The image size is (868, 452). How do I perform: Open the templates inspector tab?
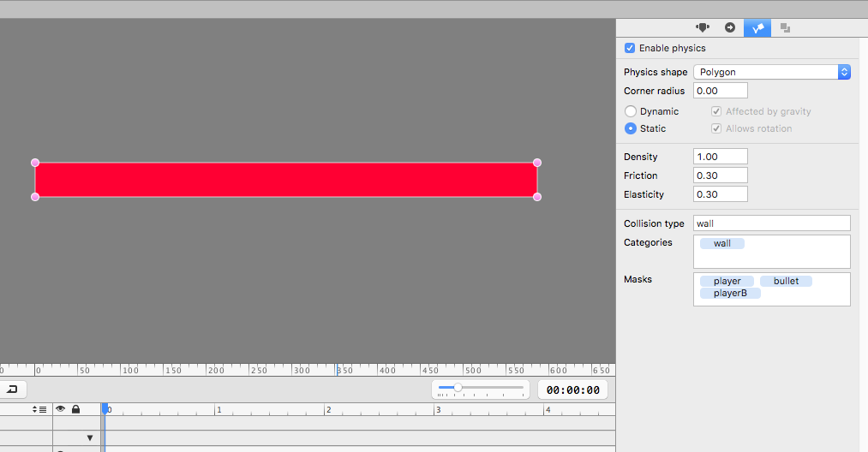point(785,27)
